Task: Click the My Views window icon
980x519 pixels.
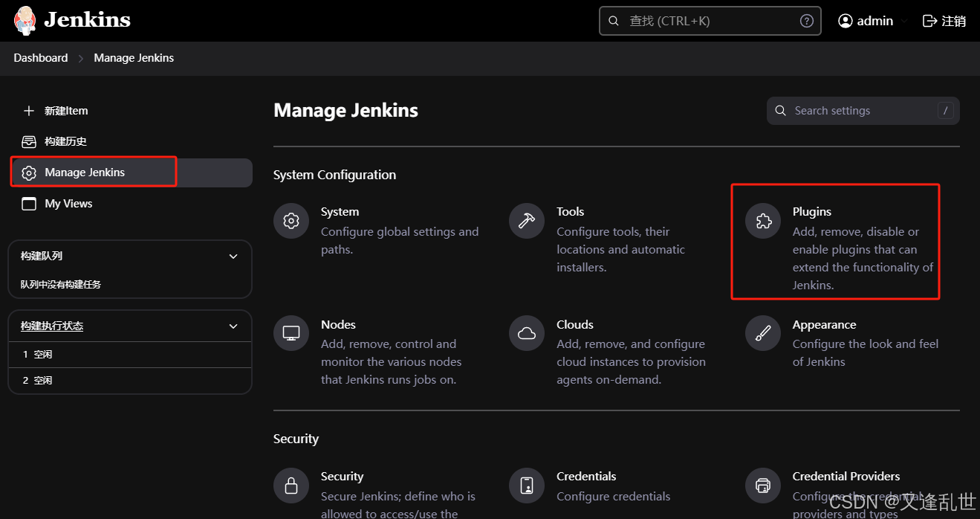Action: [x=29, y=204]
